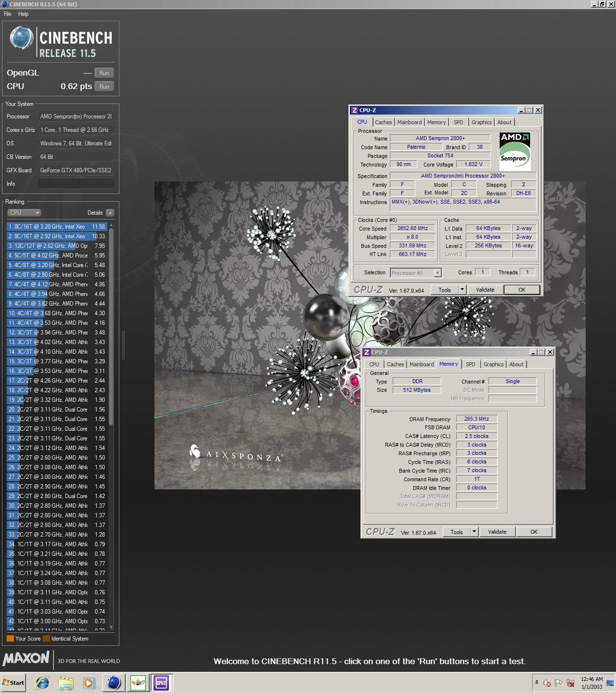This screenshot has width=616, height=693.
Task: Close the lower CPU-Z window
Action: pyautogui.click(x=550, y=352)
